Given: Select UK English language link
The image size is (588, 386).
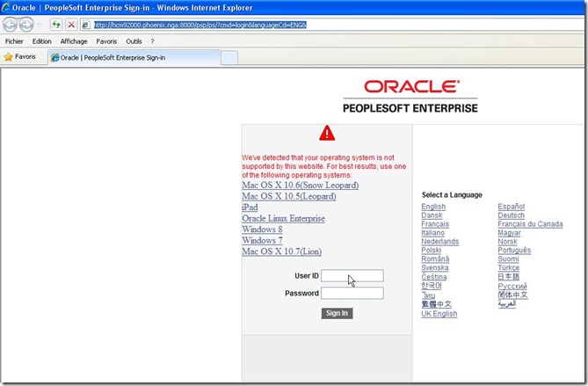Looking at the screenshot, I should pos(439,314).
